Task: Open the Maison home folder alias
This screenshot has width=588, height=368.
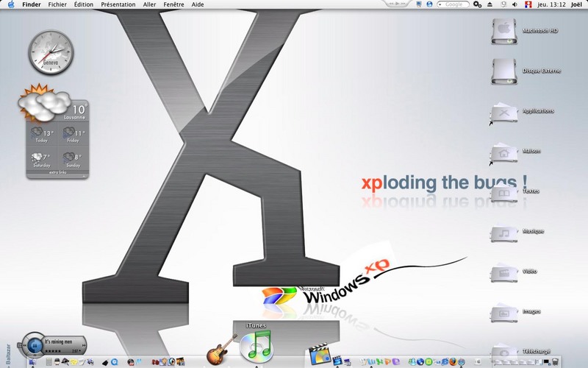Action: [503, 152]
